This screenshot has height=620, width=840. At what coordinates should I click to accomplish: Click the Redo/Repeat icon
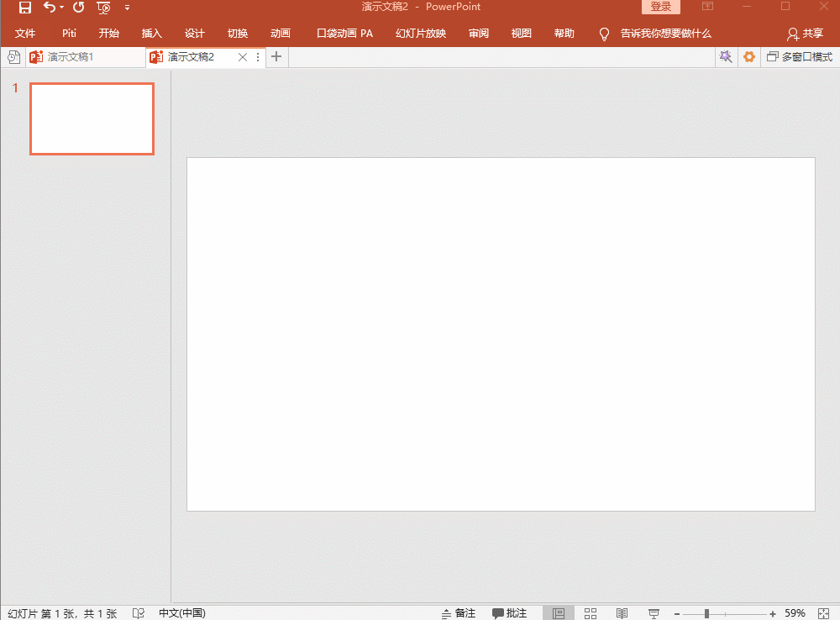(x=78, y=8)
